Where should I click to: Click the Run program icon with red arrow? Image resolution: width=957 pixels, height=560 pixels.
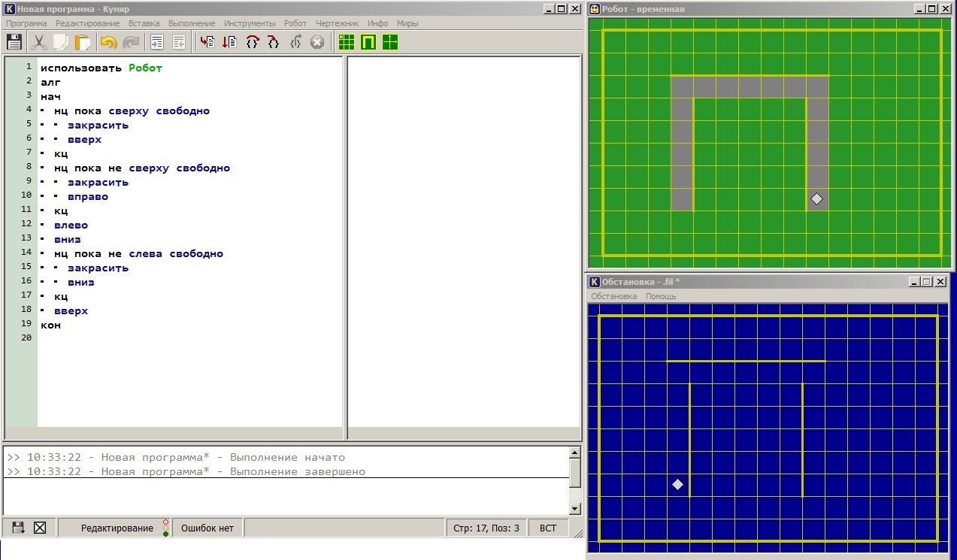click(x=207, y=42)
